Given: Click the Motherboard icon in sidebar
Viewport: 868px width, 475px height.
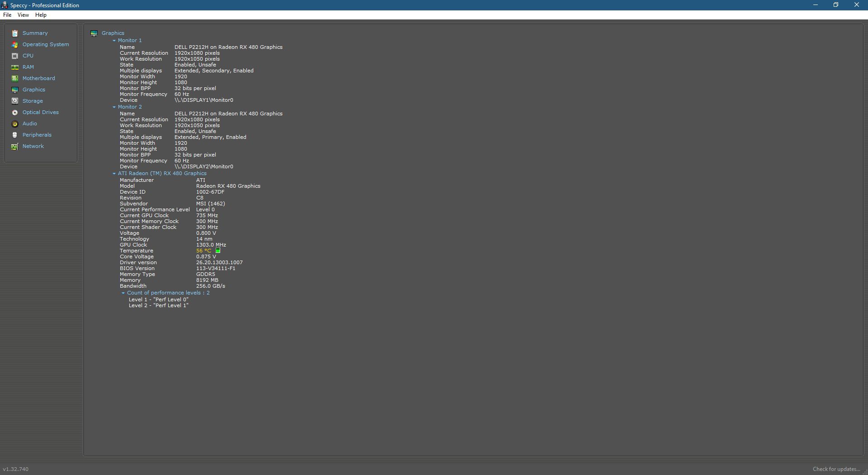Looking at the screenshot, I should (15, 79).
